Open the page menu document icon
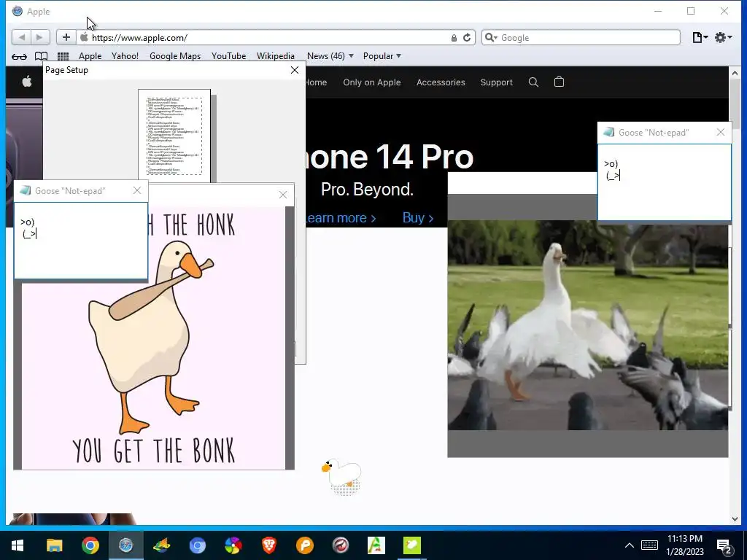The height and width of the screenshot is (560, 747). tap(700, 38)
